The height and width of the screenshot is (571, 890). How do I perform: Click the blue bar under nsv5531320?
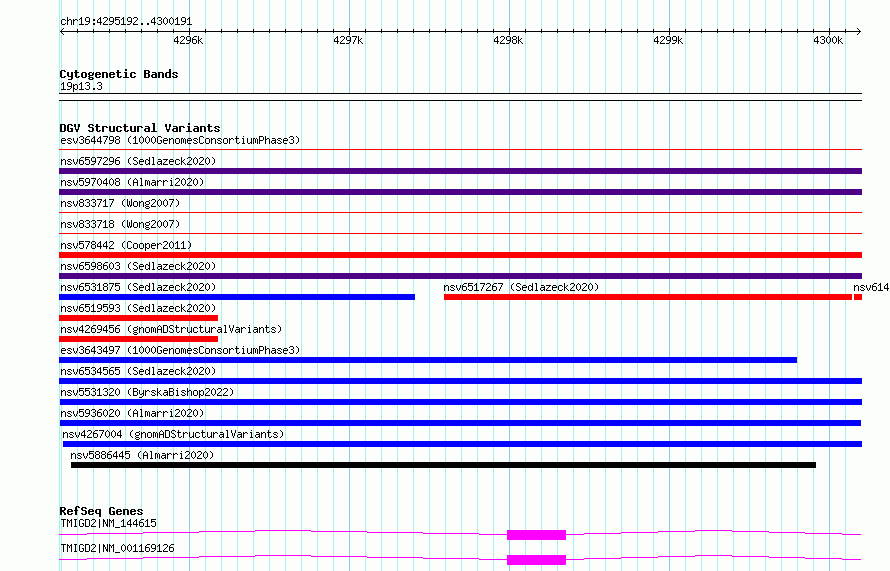pyautogui.click(x=460, y=402)
